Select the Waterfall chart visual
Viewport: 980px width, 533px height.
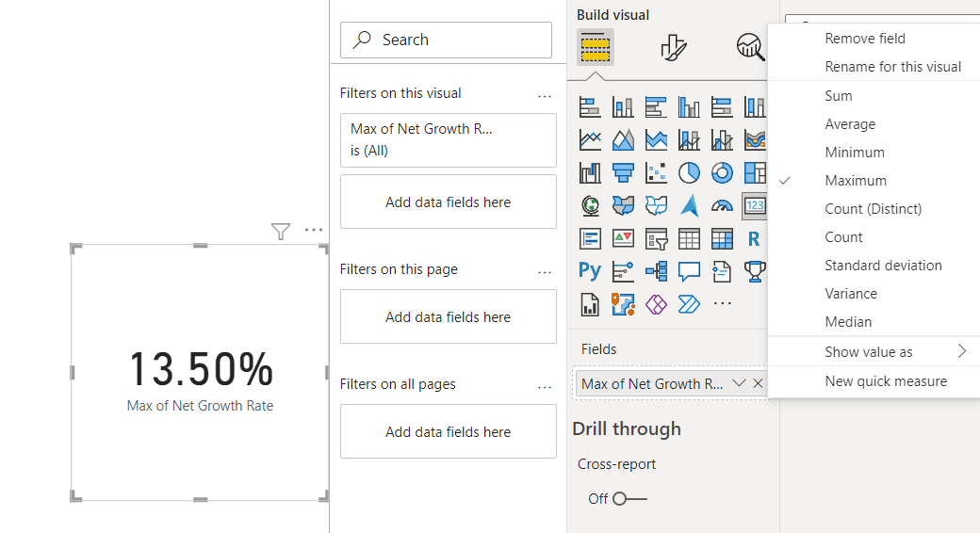point(589,173)
